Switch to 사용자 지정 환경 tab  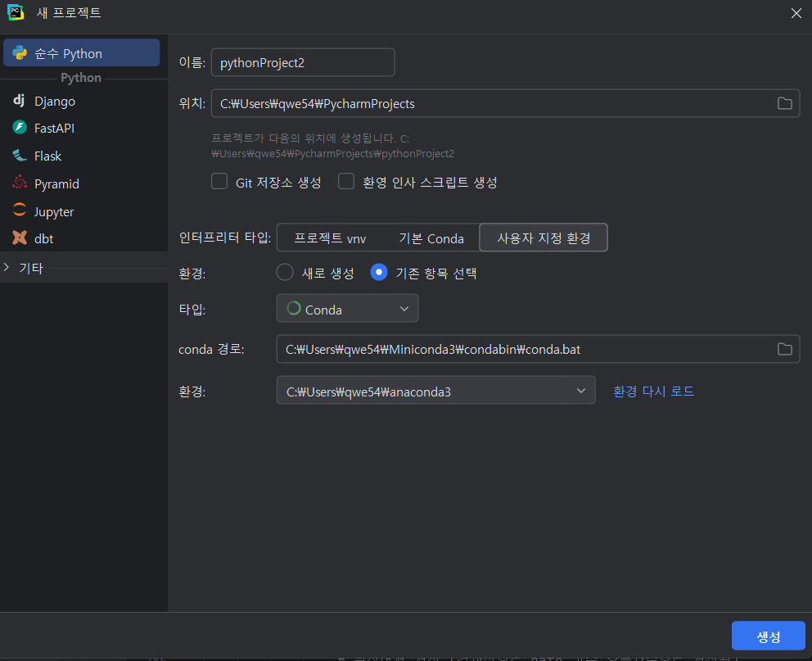coord(544,238)
